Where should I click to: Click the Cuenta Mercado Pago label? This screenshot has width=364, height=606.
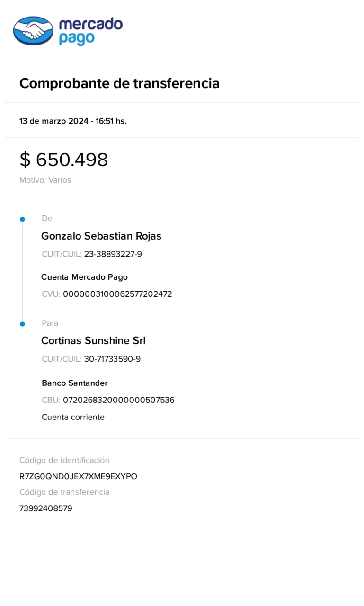[x=84, y=277]
